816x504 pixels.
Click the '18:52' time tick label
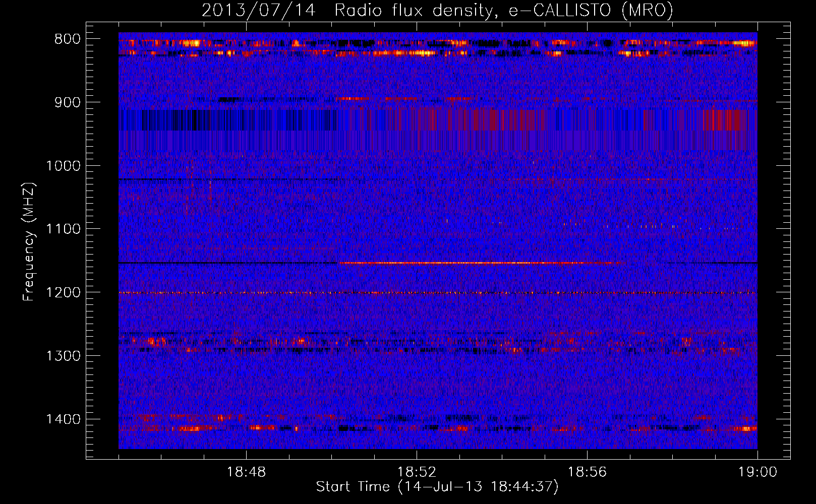click(417, 472)
